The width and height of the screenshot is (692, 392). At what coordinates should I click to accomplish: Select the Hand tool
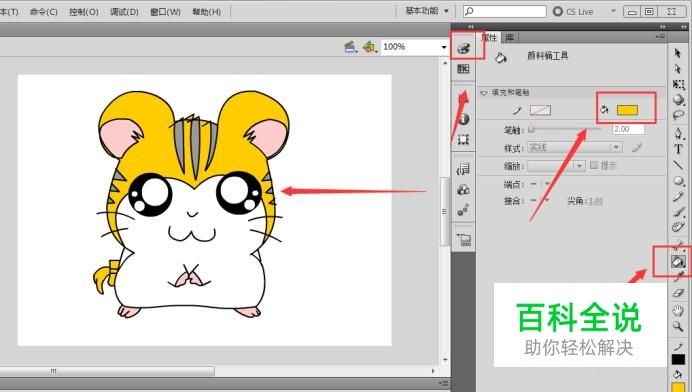click(x=678, y=310)
